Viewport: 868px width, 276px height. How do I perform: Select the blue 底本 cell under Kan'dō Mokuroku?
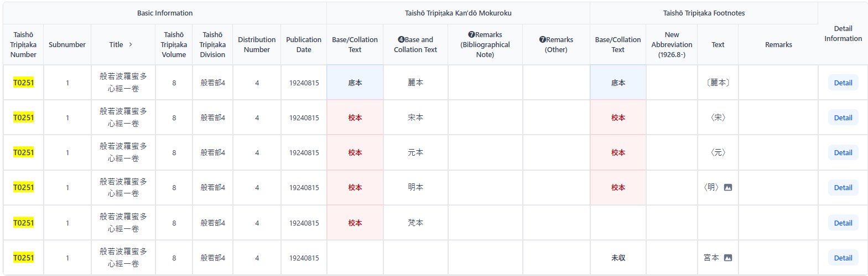(x=355, y=83)
